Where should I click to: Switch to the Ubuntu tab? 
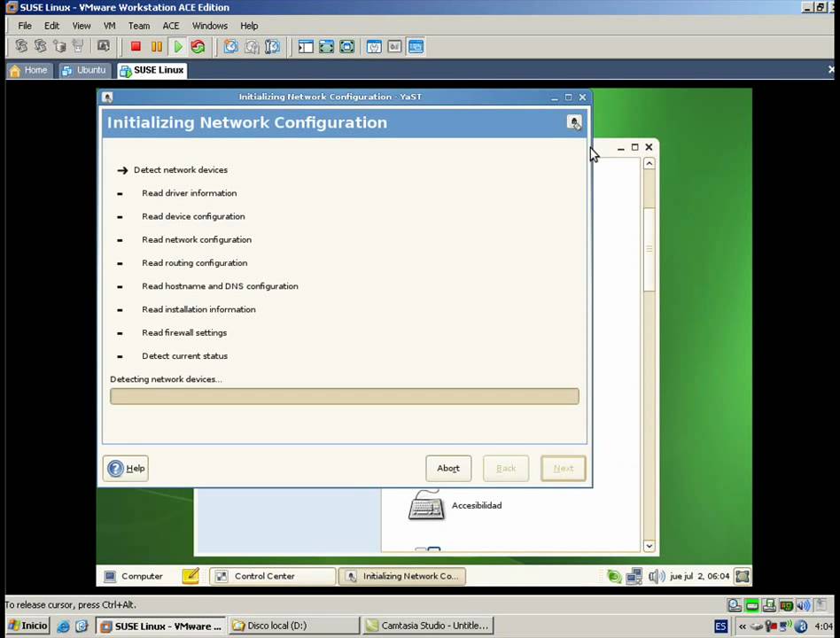point(84,70)
